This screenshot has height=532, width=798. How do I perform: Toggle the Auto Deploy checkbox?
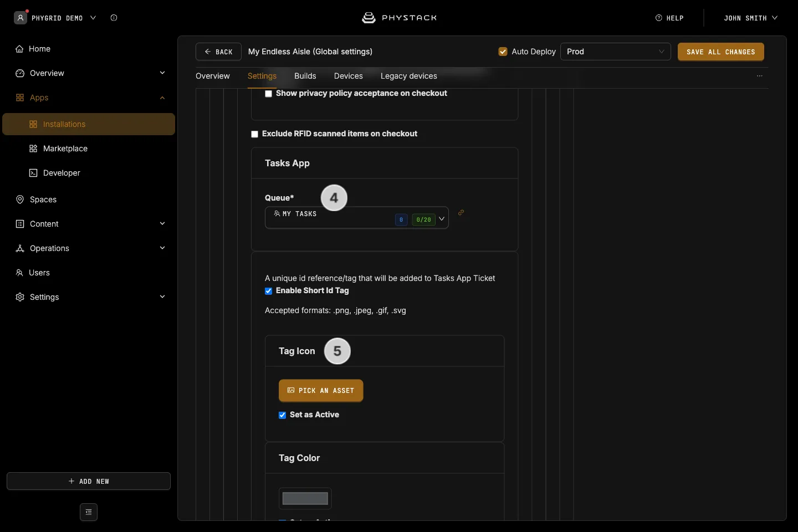tap(503, 52)
